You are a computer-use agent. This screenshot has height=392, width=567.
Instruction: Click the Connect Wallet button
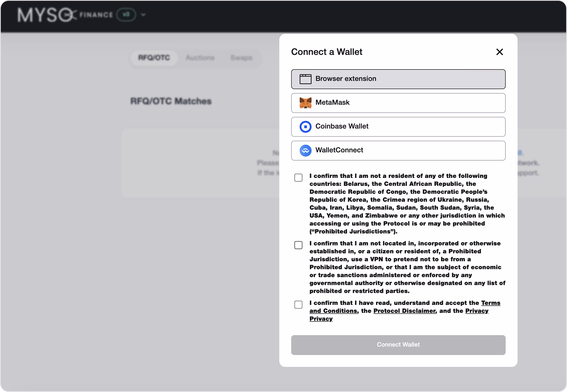pyautogui.click(x=398, y=345)
